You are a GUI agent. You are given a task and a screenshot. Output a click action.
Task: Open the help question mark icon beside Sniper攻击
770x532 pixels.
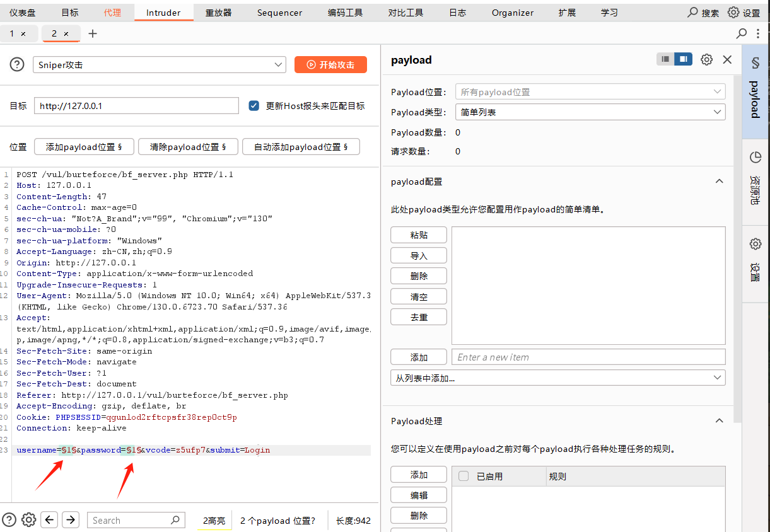17,64
